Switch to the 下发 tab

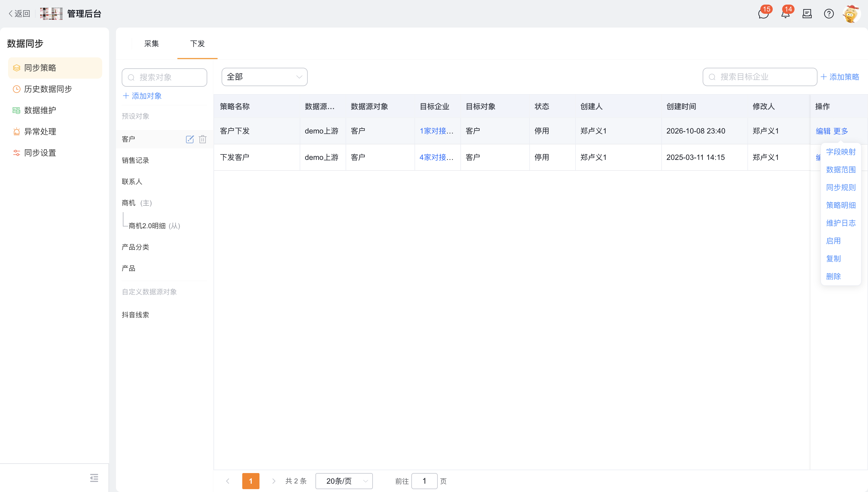coord(197,44)
